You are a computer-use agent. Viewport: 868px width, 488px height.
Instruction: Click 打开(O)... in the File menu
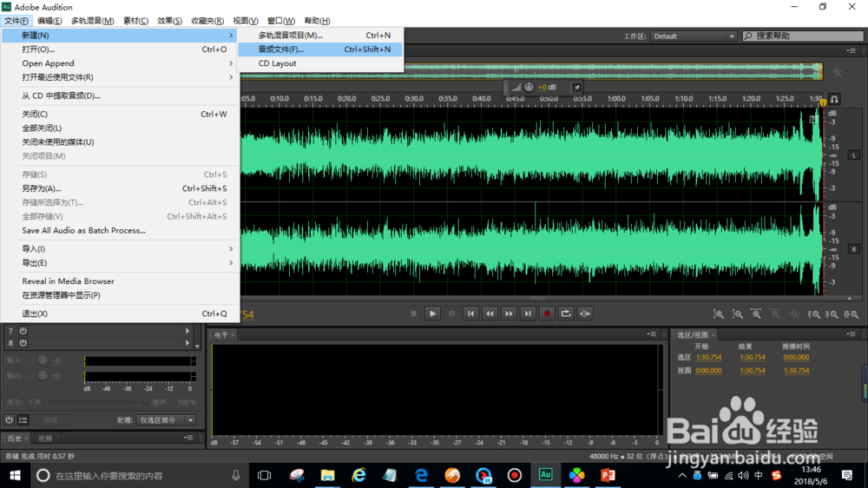coord(121,49)
